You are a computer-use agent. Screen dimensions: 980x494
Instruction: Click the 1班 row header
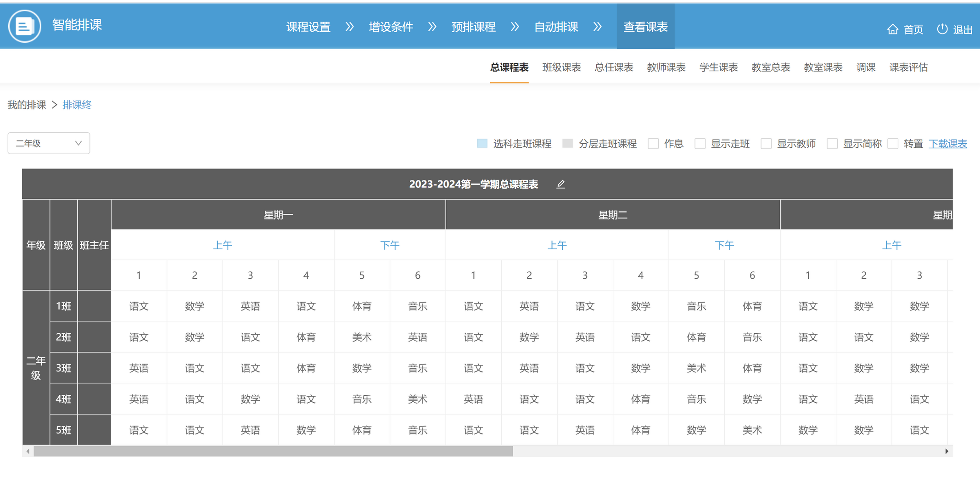(63, 306)
